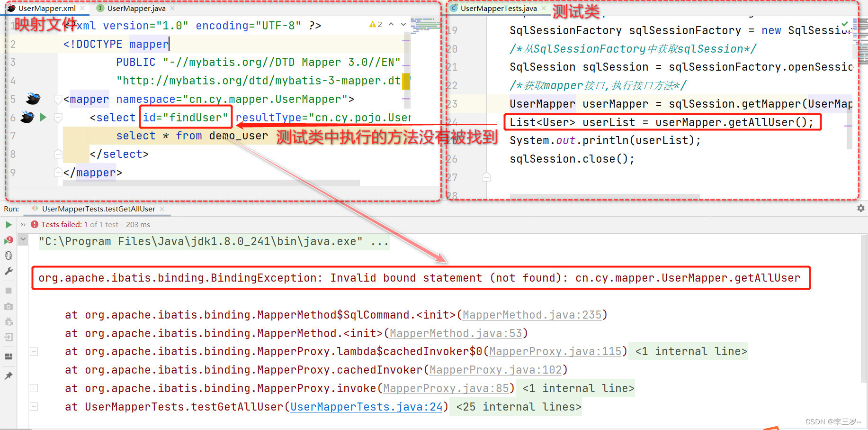The width and height of the screenshot is (868, 430).
Task: Click the green checkmark in test editor
Action: click(845, 24)
